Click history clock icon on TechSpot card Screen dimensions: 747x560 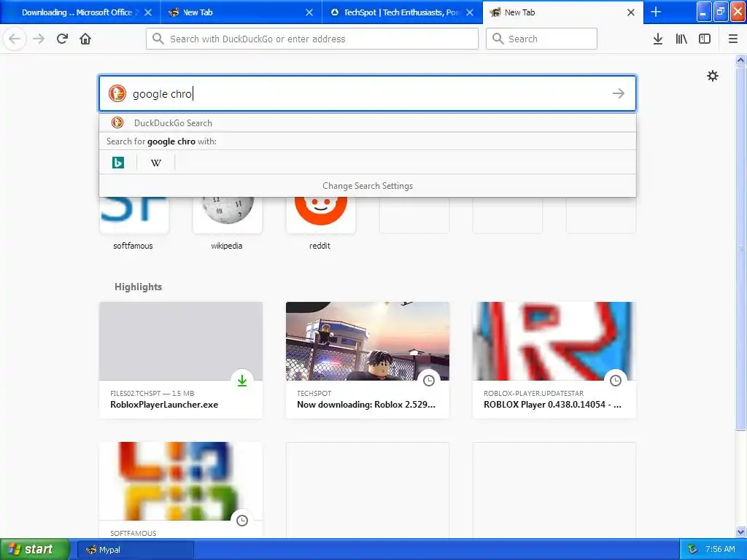[429, 381]
